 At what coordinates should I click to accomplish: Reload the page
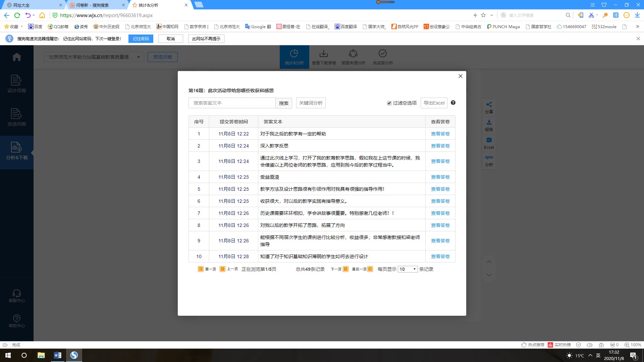17,15
